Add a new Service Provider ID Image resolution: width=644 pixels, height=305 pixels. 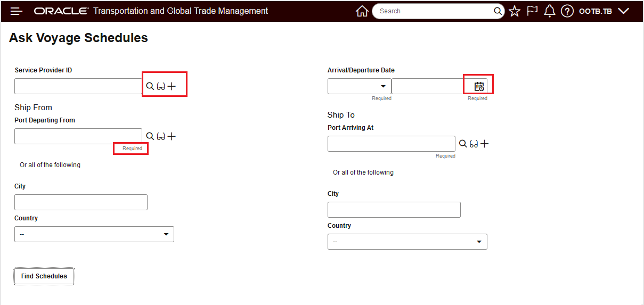pyautogui.click(x=172, y=86)
